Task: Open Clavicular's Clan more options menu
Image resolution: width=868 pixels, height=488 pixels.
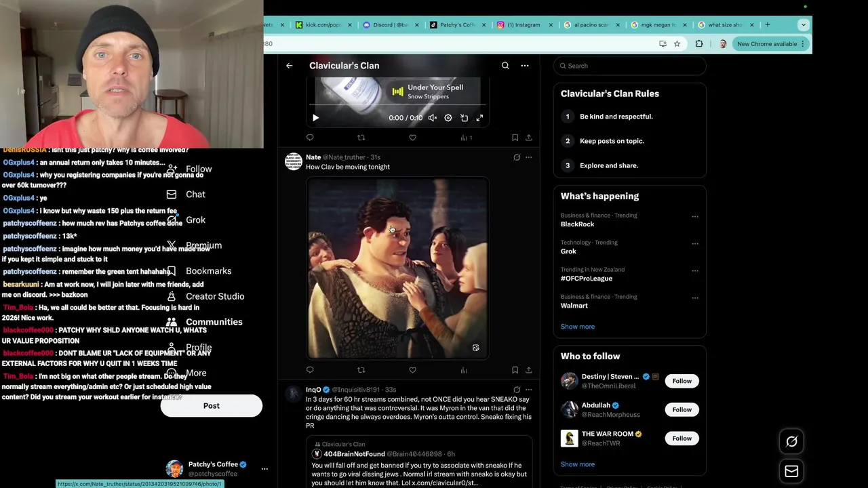Action: 524,66
